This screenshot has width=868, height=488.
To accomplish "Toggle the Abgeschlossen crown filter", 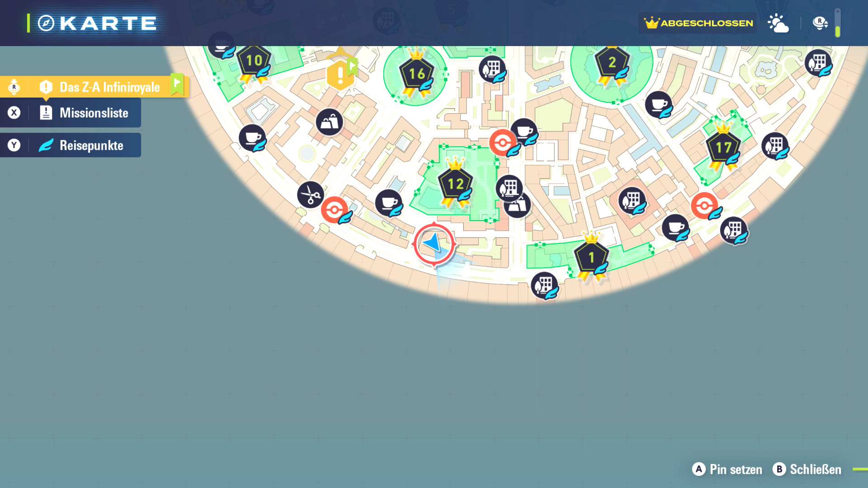I will point(698,23).
